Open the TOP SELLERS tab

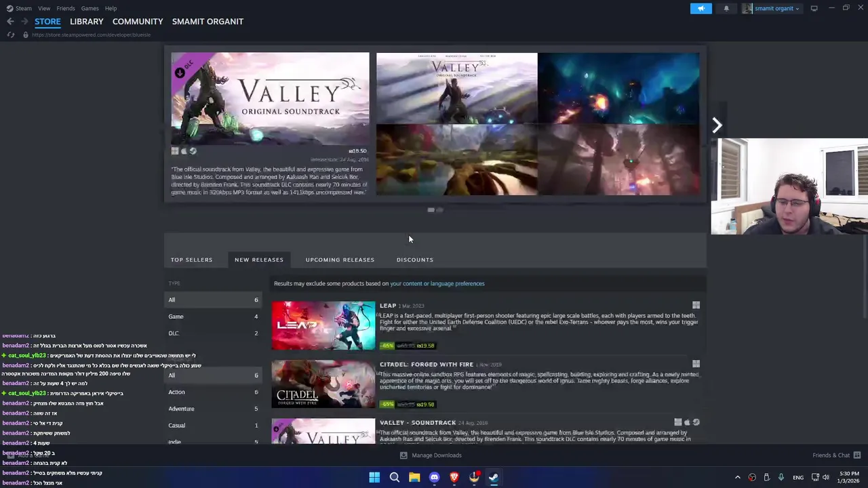[x=191, y=260]
